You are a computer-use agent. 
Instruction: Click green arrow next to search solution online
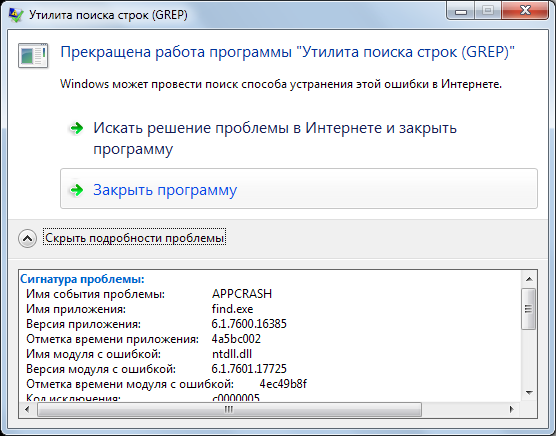(x=76, y=128)
